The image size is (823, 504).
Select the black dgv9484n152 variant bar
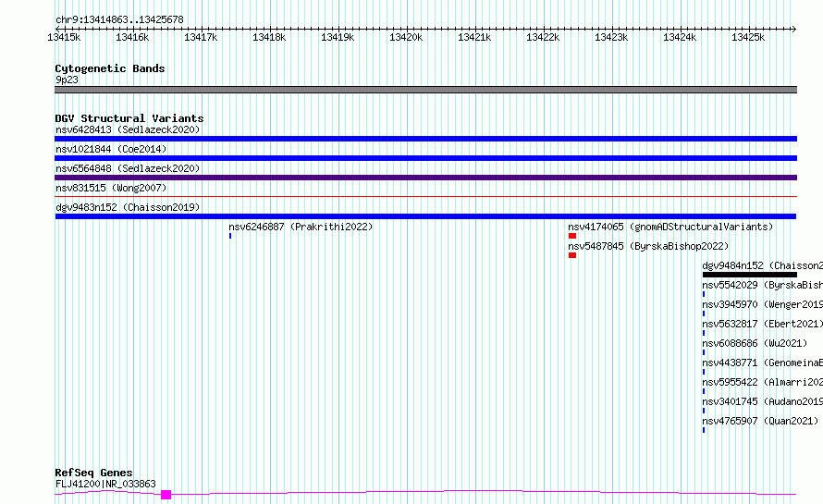tap(750, 275)
